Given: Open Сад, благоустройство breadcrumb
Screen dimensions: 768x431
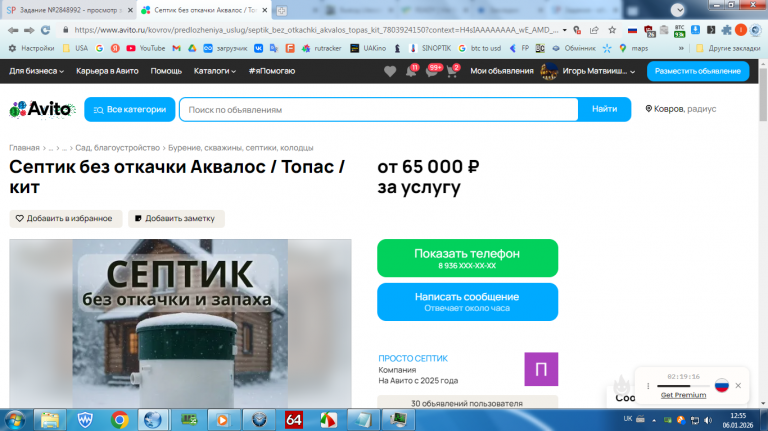Looking at the screenshot, I should click(118, 147).
